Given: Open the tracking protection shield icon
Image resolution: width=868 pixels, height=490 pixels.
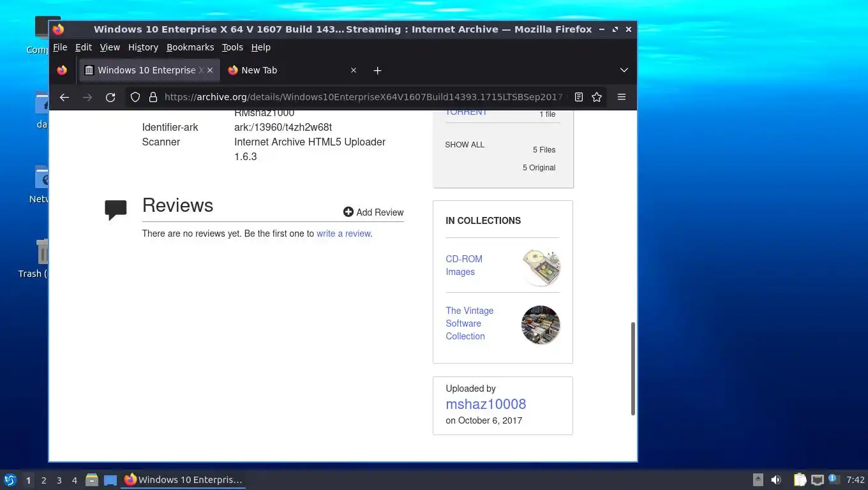Looking at the screenshot, I should click(135, 97).
